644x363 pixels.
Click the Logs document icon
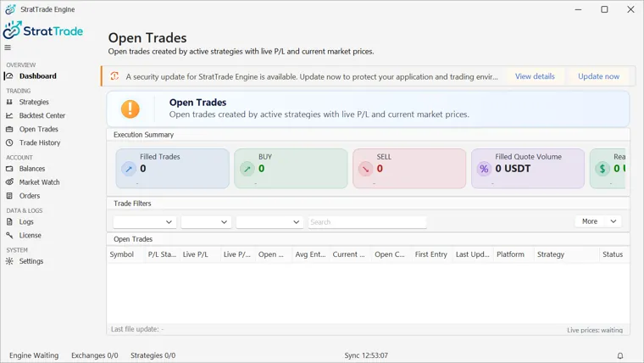coord(9,221)
